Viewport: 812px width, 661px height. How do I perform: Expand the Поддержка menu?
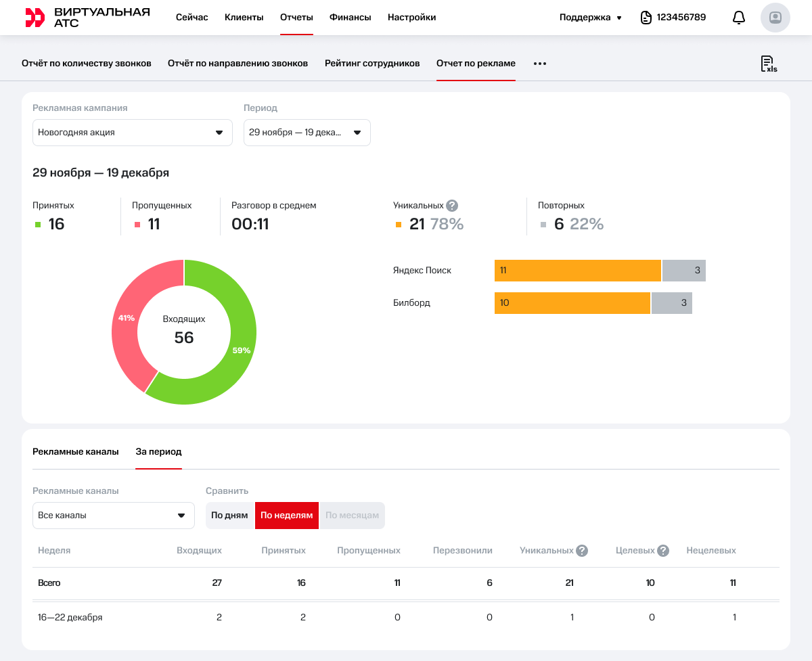(590, 18)
